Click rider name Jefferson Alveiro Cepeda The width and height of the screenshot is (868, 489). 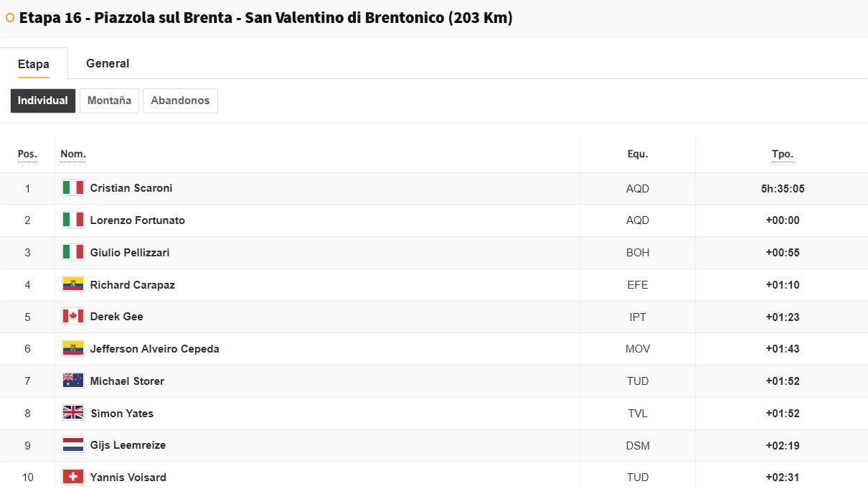click(x=154, y=349)
